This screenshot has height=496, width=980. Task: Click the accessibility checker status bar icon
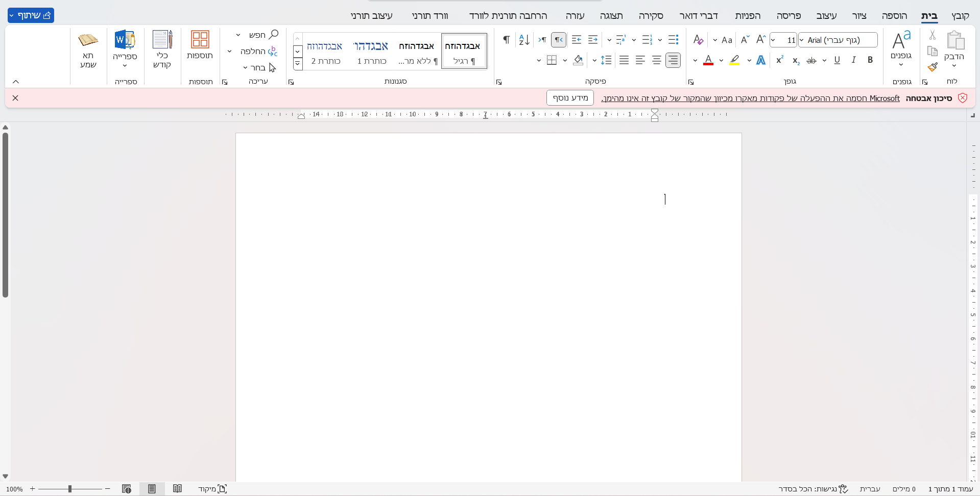[843, 489]
